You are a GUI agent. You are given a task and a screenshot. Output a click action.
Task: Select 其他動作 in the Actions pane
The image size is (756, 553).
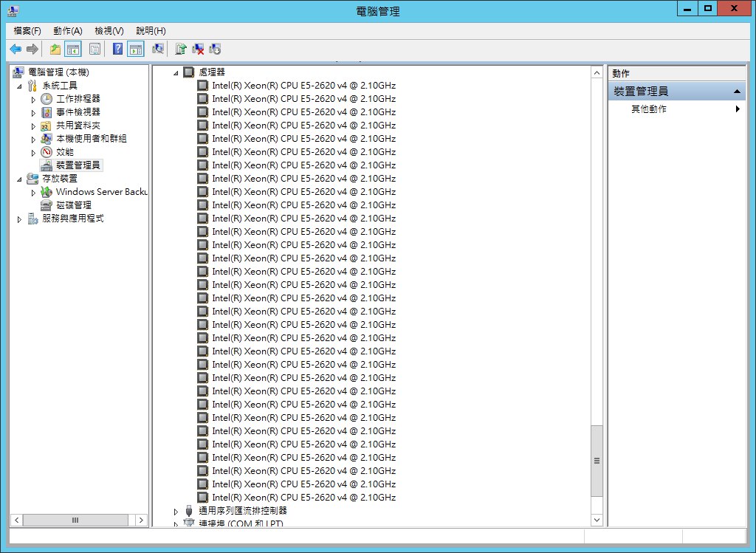point(649,109)
